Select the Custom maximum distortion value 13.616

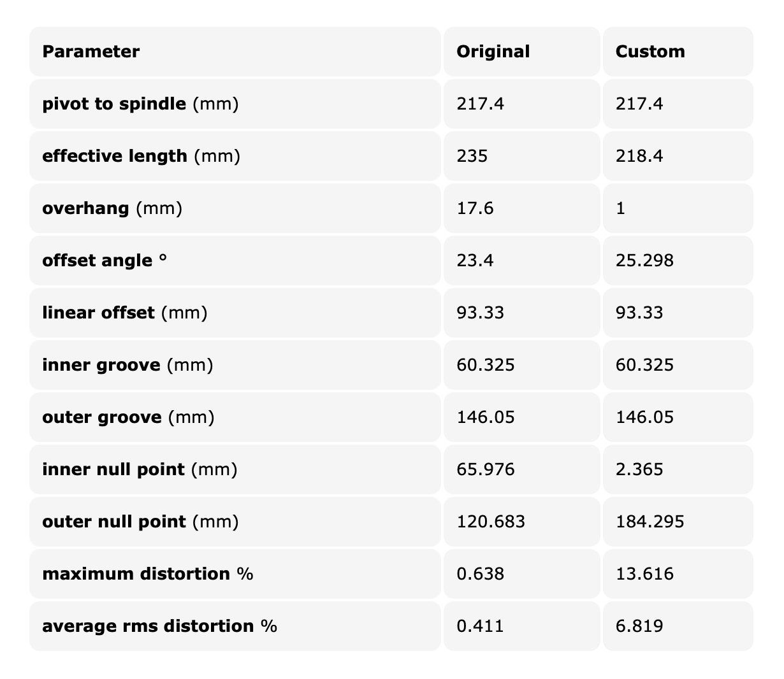pyautogui.click(x=644, y=574)
